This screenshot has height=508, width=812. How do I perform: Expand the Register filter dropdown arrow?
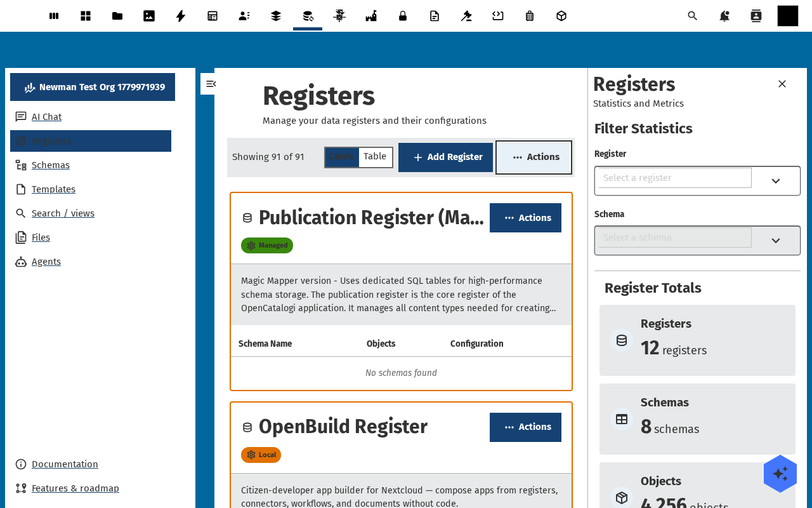pos(775,181)
